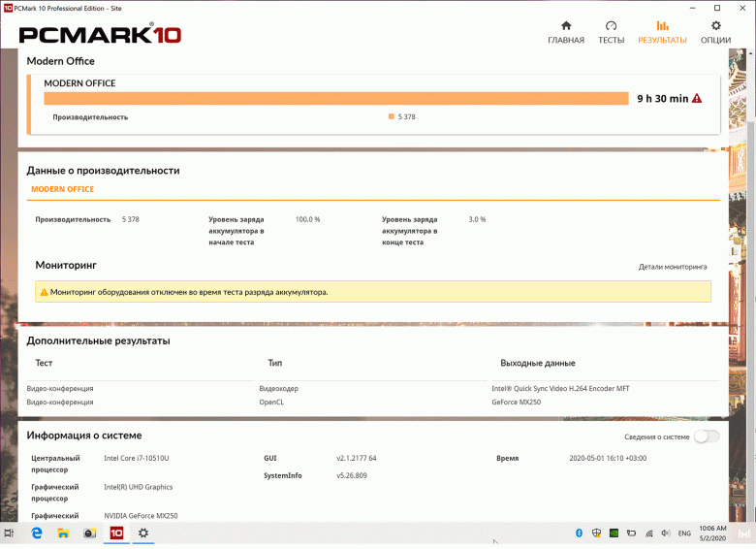Click the volume speaker tray icon
The image size is (756, 549).
666,533
